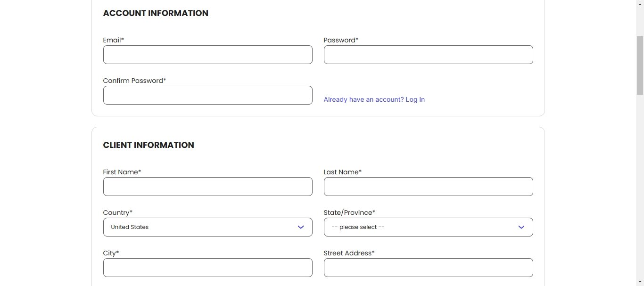Viewport: 644px width, 286px height.
Task: Click the 'Email*' field label
Action: coord(114,40)
